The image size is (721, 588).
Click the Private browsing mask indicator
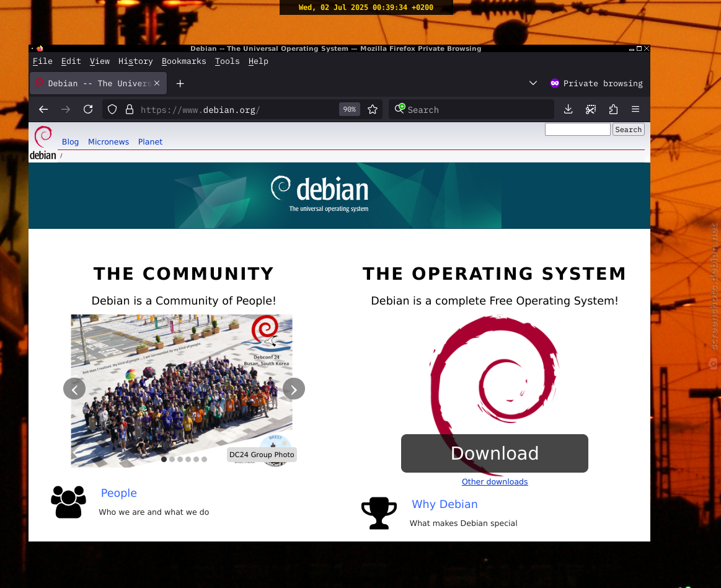coord(555,83)
